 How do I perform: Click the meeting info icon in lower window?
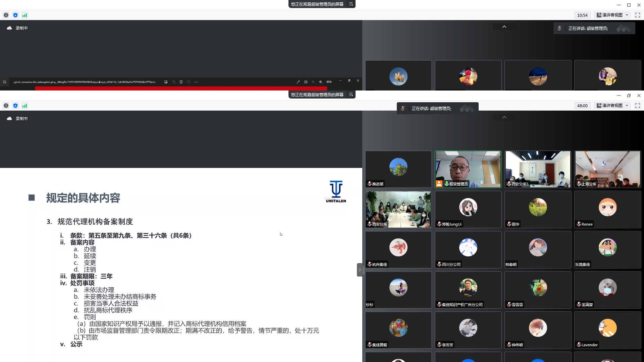pyautogui.click(x=6, y=106)
